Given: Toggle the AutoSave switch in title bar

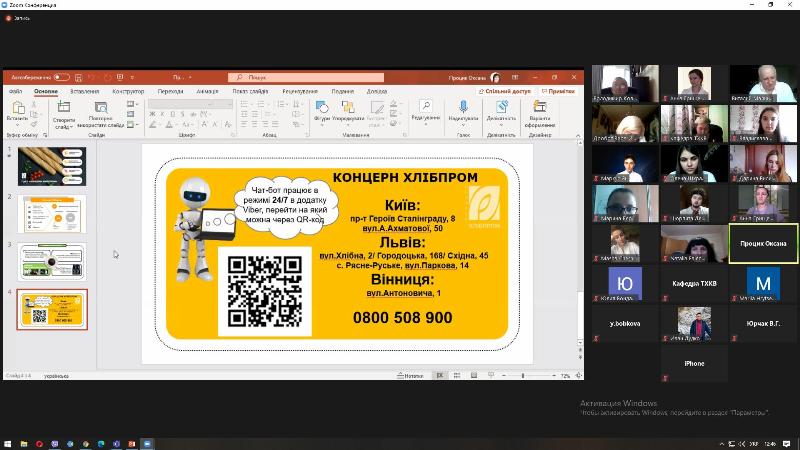Looking at the screenshot, I should click(x=61, y=77).
